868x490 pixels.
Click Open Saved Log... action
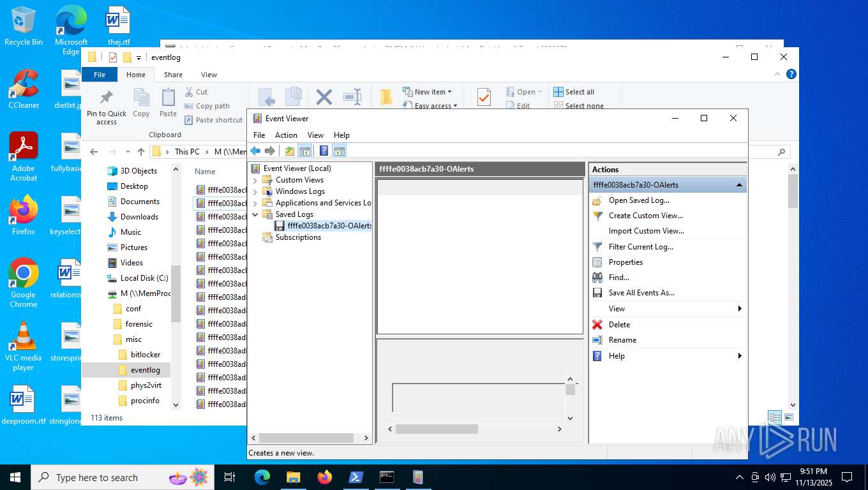[639, 200]
